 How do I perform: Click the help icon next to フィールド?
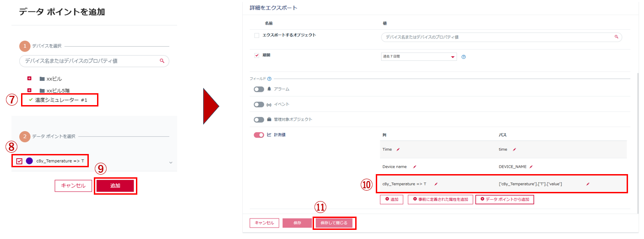(x=269, y=79)
